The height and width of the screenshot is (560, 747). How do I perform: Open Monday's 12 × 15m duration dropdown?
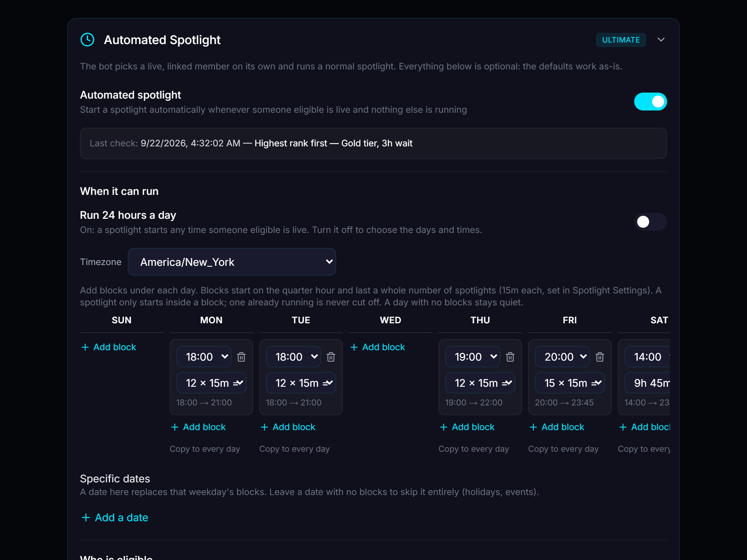pyautogui.click(x=211, y=383)
